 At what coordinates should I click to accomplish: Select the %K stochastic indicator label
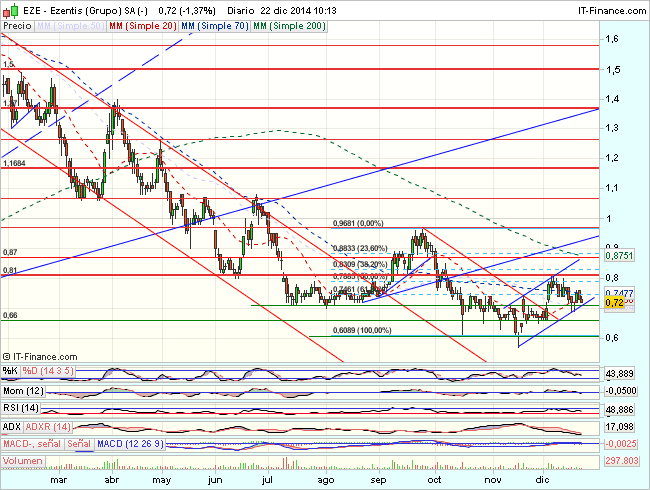[10, 371]
